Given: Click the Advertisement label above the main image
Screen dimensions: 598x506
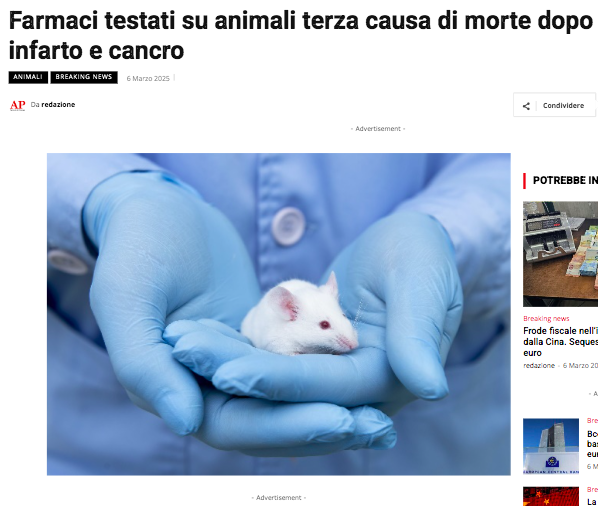Looking at the screenshot, I should (x=378, y=129).
